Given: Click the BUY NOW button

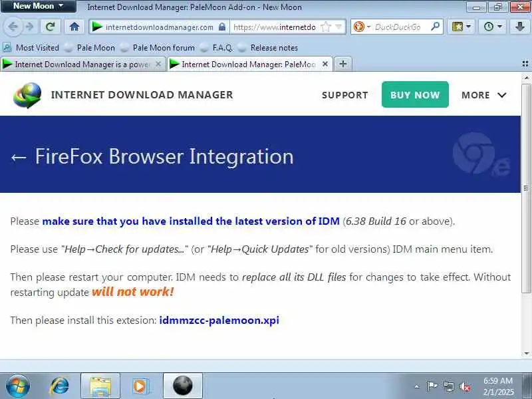Looking at the screenshot, I should [x=415, y=94].
